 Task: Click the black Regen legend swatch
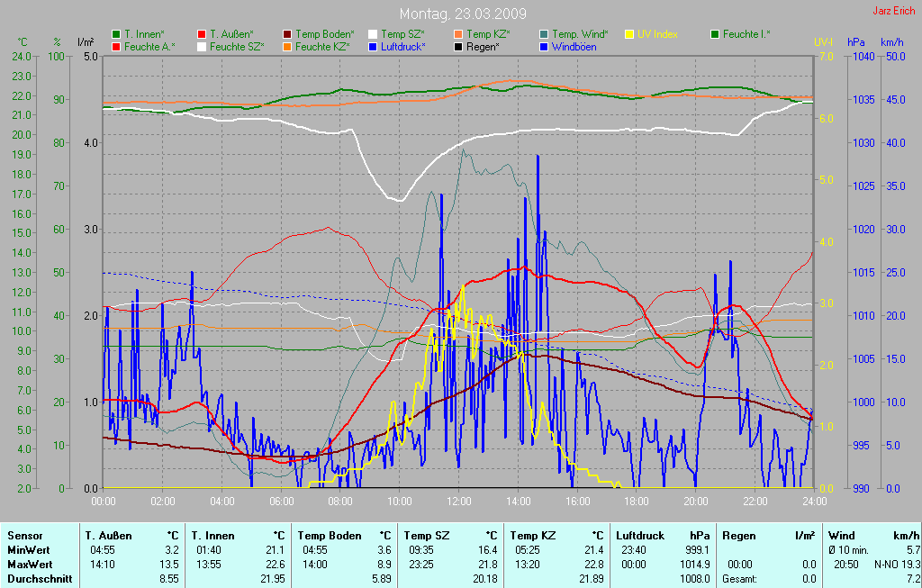458,47
